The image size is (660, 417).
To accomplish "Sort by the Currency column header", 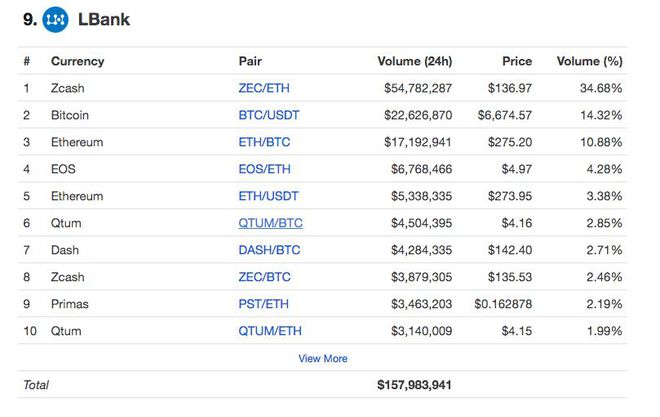I will tap(77, 61).
